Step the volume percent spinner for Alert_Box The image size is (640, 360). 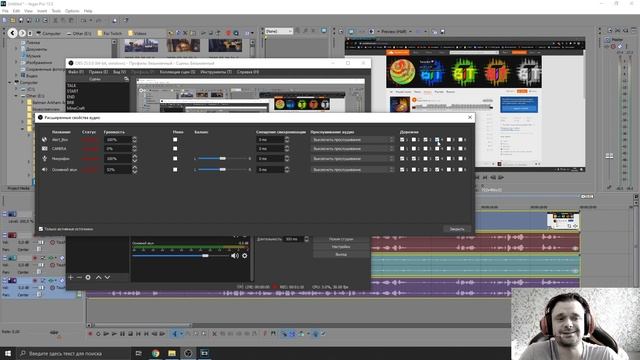(134, 140)
